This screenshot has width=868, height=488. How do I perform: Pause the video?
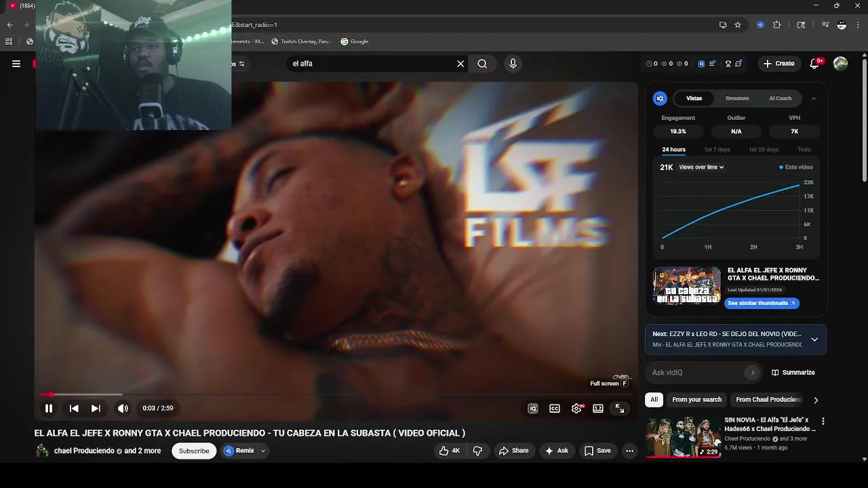coord(49,408)
